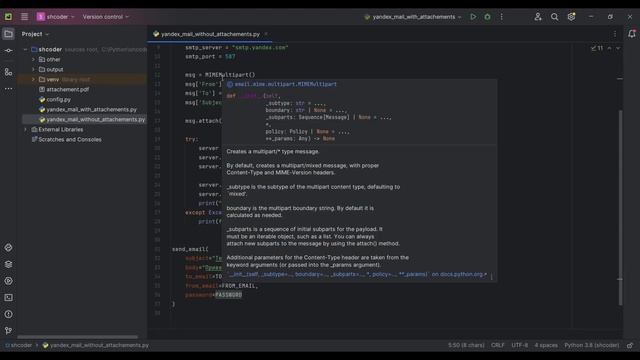
Task: Open run configuration selector dropdown
Action: 413,17
